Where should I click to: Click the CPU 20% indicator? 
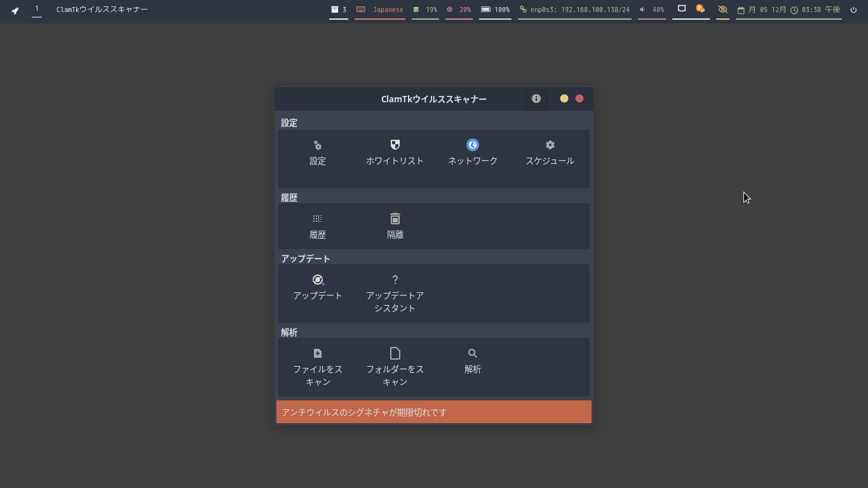click(x=459, y=10)
